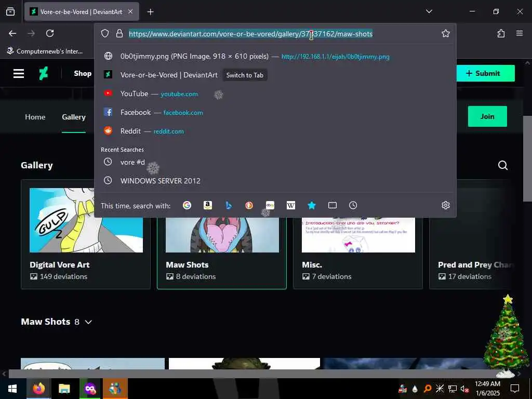Open Computernewb's Internet bookmark
This screenshot has height=399, width=532.
[x=45, y=51]
